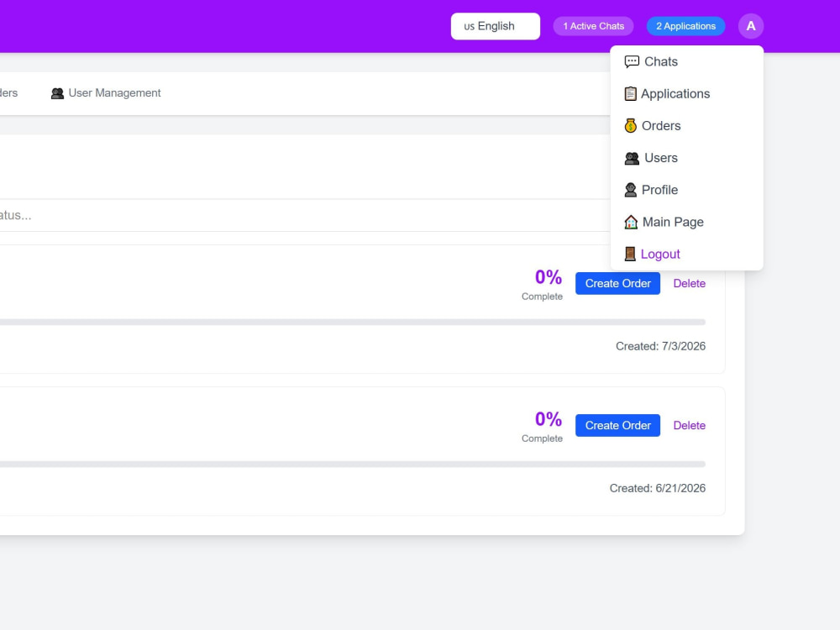The width and height of the screenshot is (840, 630).
Task: Open the user avatar 'A' menu
Action: [x=750, y=26]
